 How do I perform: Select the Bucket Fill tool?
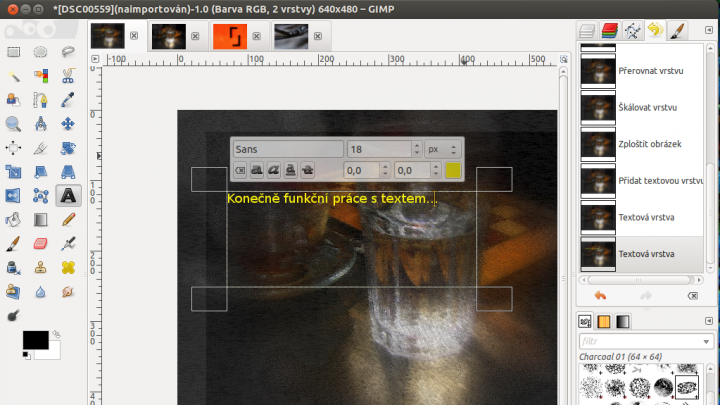click(x=13, y=219)
